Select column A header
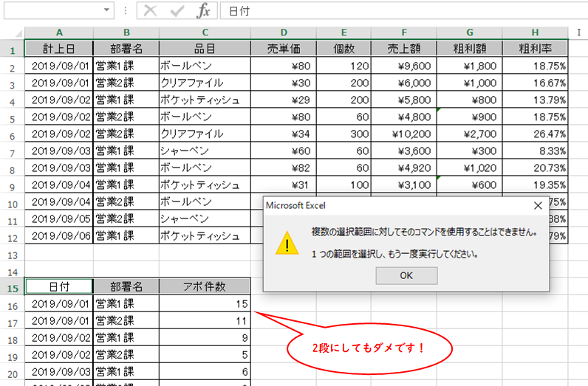This screenshot has height=386, width=588. (x=58, y=32)
